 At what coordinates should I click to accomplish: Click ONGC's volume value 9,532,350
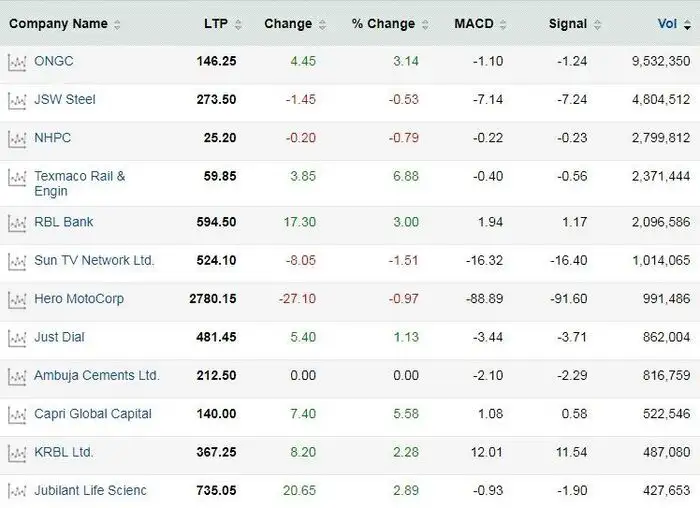point(656,61)
